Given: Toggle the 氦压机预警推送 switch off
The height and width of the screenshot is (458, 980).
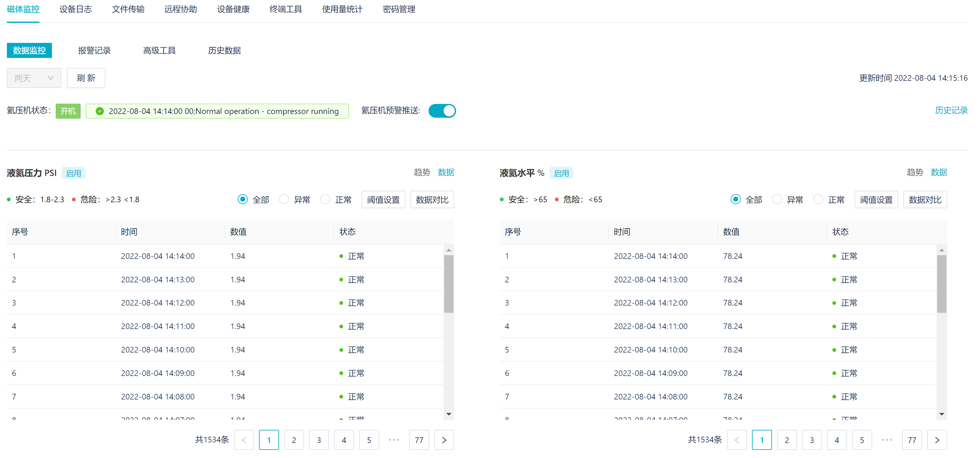Looking at the screenshot, I should click(x=442, y=111).
